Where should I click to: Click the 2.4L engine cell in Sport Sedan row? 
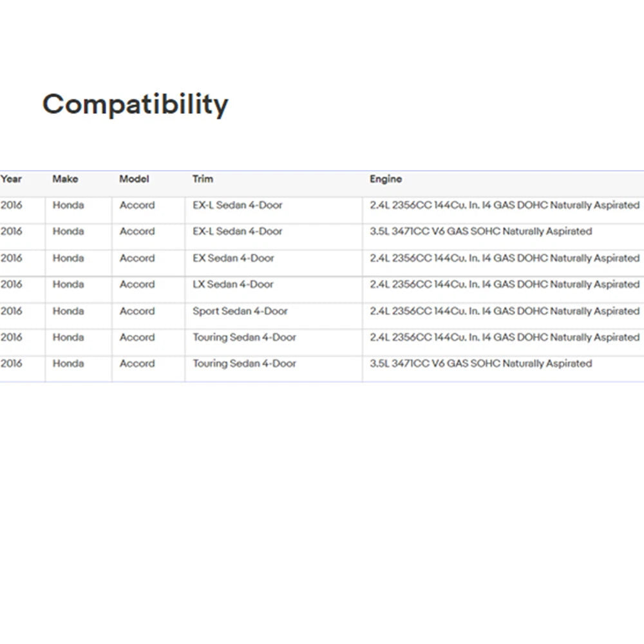click(505, 311)
